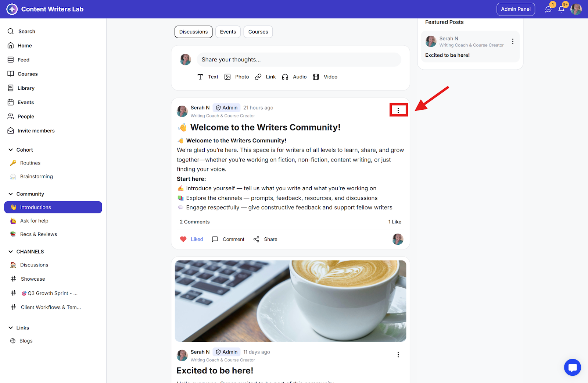Collapse the Cohort section
Image resolution: width=588 pixels, height=383 pixels.
tap(11, 150)
